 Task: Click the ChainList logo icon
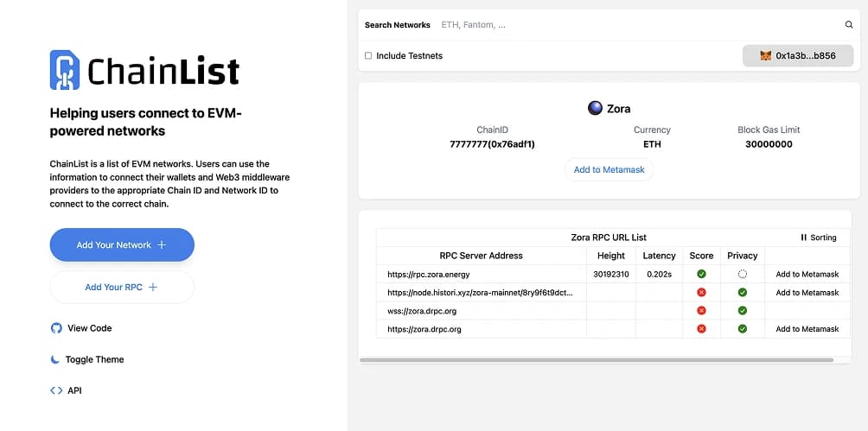(x=65, y=70)
